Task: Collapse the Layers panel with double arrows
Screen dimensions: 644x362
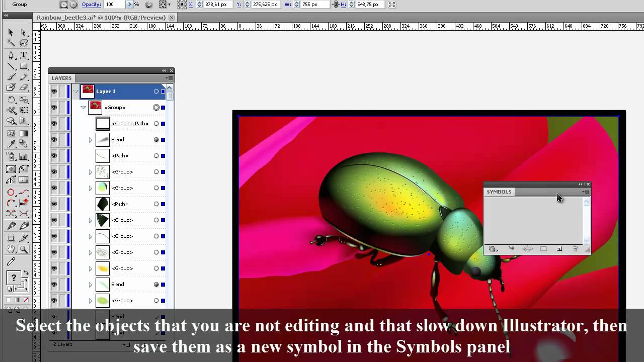Action: point(164,71)
